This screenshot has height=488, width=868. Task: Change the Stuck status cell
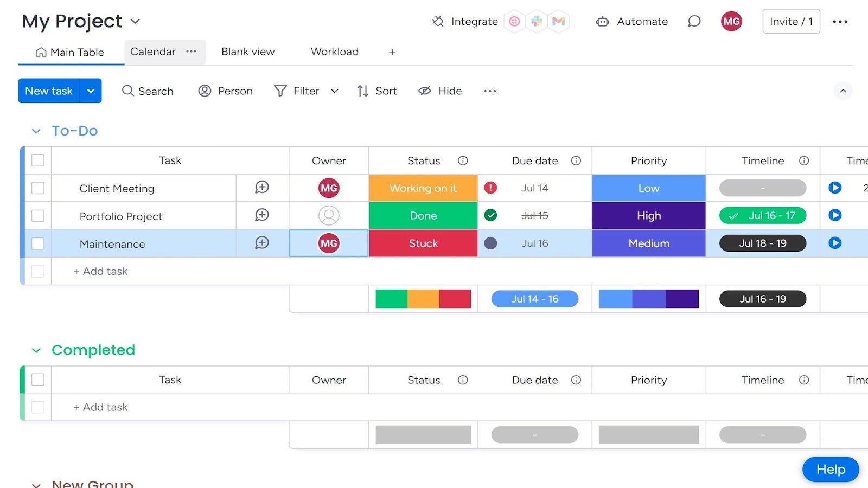point(423,243)
